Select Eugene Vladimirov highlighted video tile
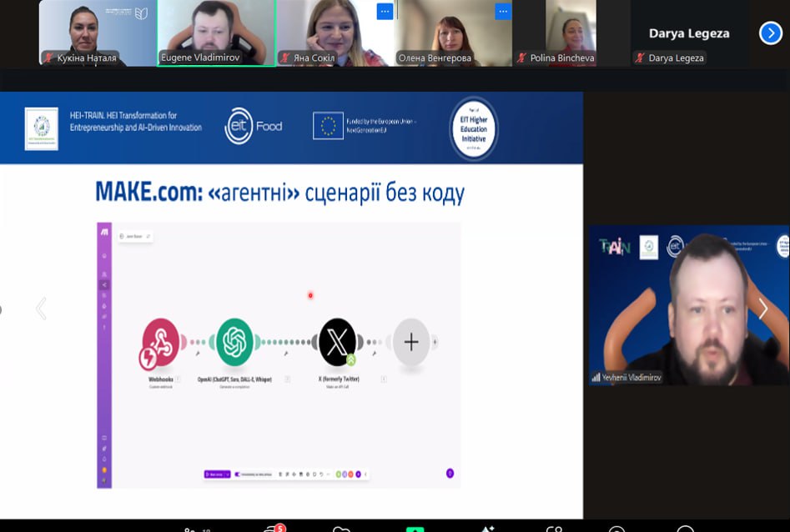Image resolution: width=790 pixels, height=532 pixels. click(x=217, y=33)
